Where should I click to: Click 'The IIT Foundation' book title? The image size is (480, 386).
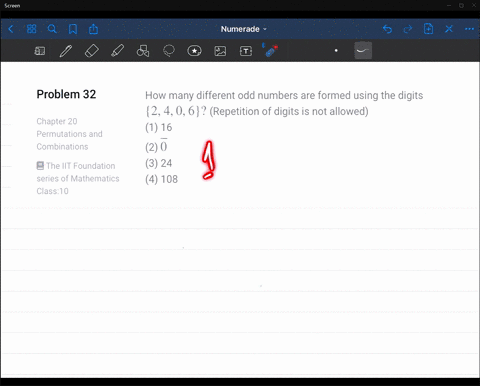(x=81, y=166)
